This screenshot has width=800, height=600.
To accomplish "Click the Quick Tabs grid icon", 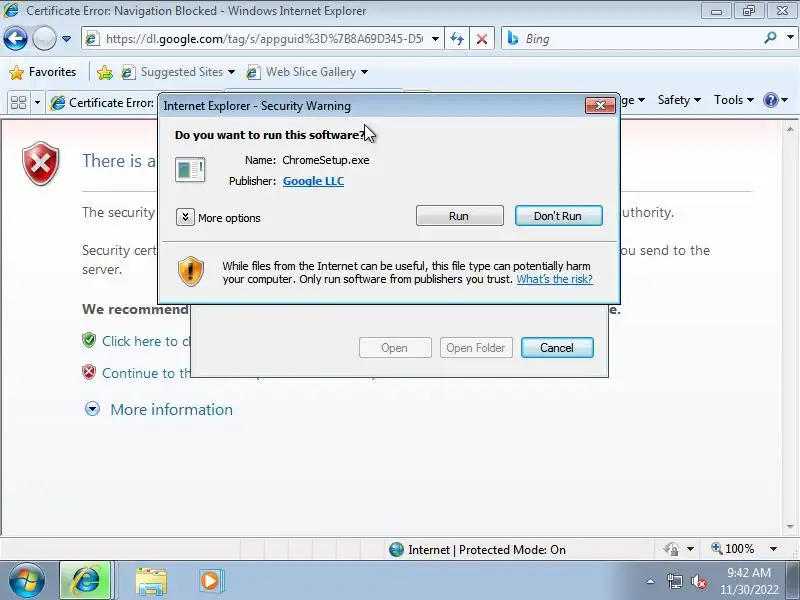I will tap(19, 103).
